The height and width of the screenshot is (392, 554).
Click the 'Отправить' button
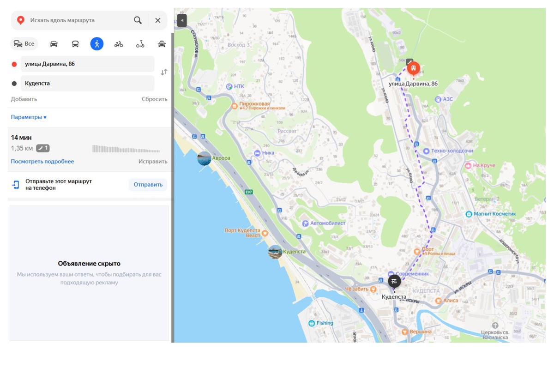(x=148, y=185)
